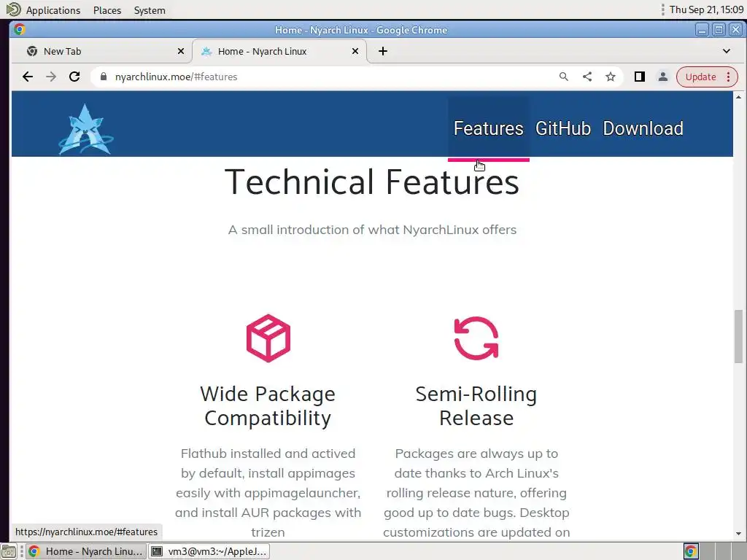This screenshot has width=747, height=560.
Task: Click the browser forward arrow
Action: coord(51,77)
